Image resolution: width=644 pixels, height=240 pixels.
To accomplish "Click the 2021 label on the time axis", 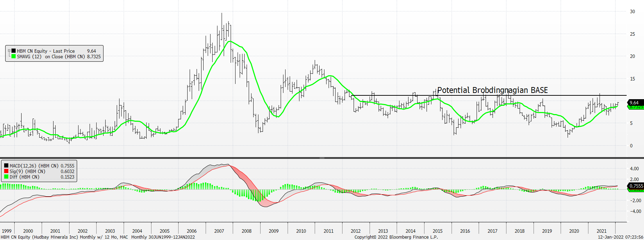I will click(602, 231).
